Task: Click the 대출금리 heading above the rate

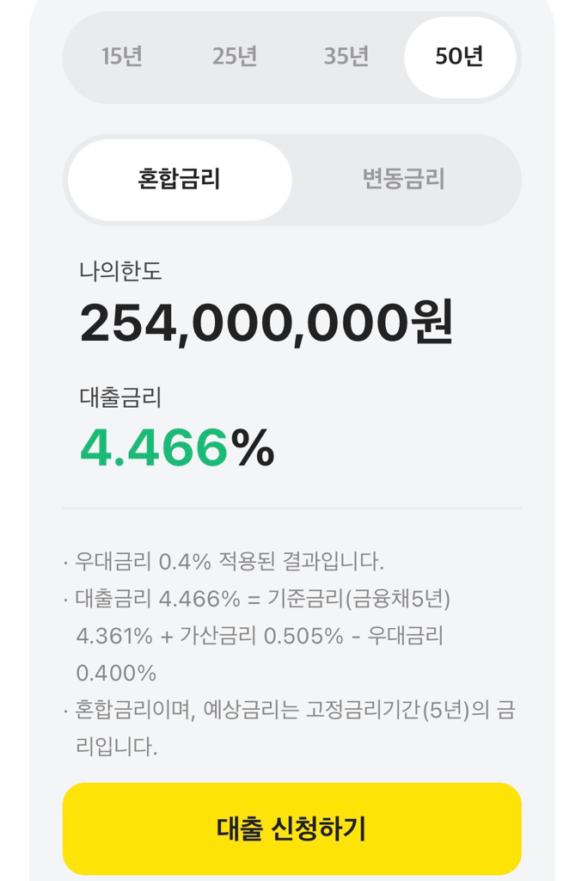Action: point(120,397)
